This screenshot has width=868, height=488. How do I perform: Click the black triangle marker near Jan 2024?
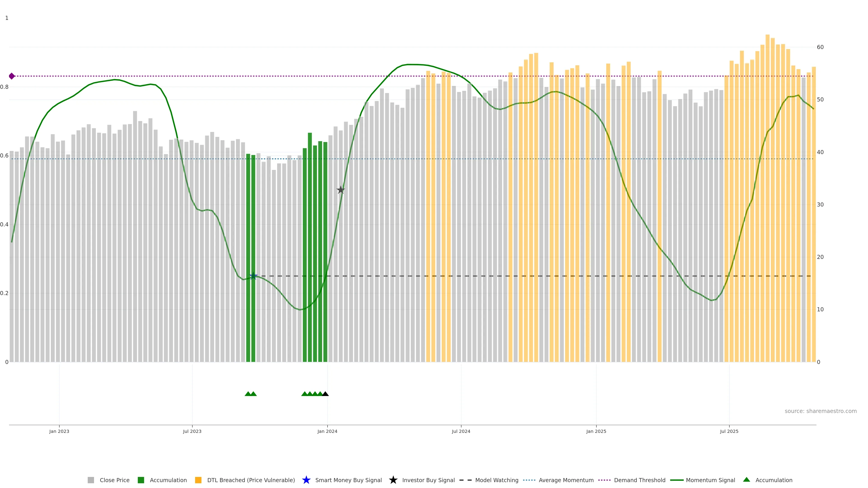325,394
